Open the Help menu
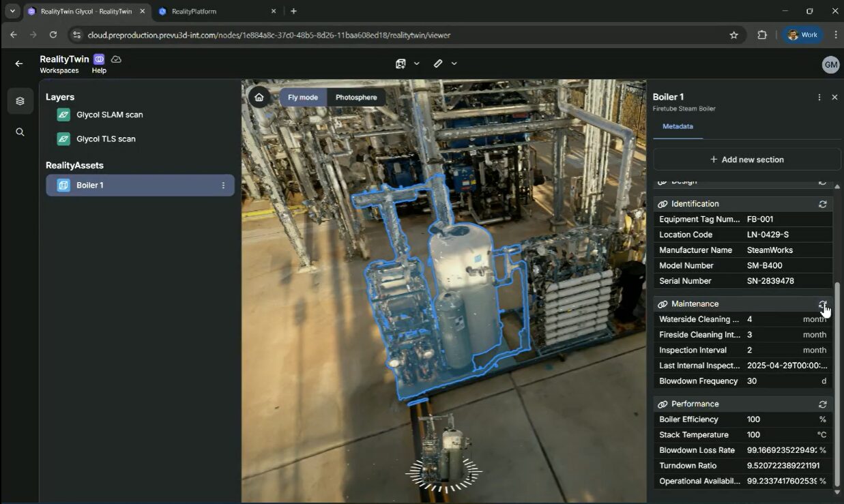Image resolution: width=844 pixels, height=504 pixels. pyautogui.click(x=99, y=71)
